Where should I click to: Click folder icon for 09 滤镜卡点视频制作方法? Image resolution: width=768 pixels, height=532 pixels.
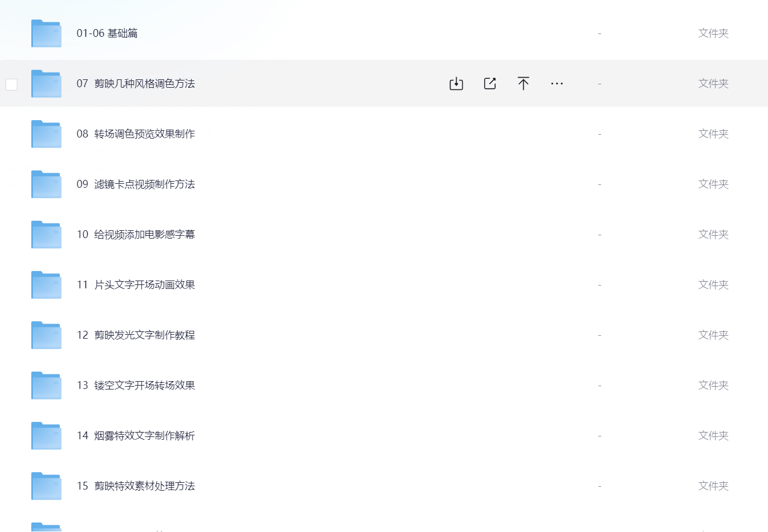click(46, 184)
